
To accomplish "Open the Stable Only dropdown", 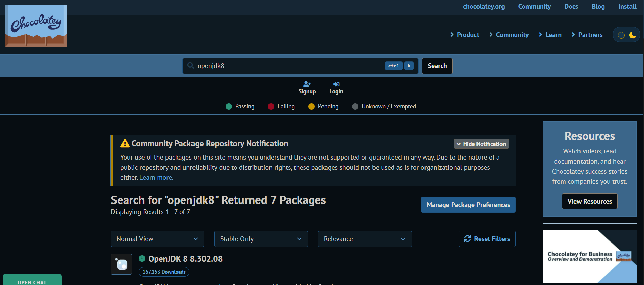I will (261, 239).
